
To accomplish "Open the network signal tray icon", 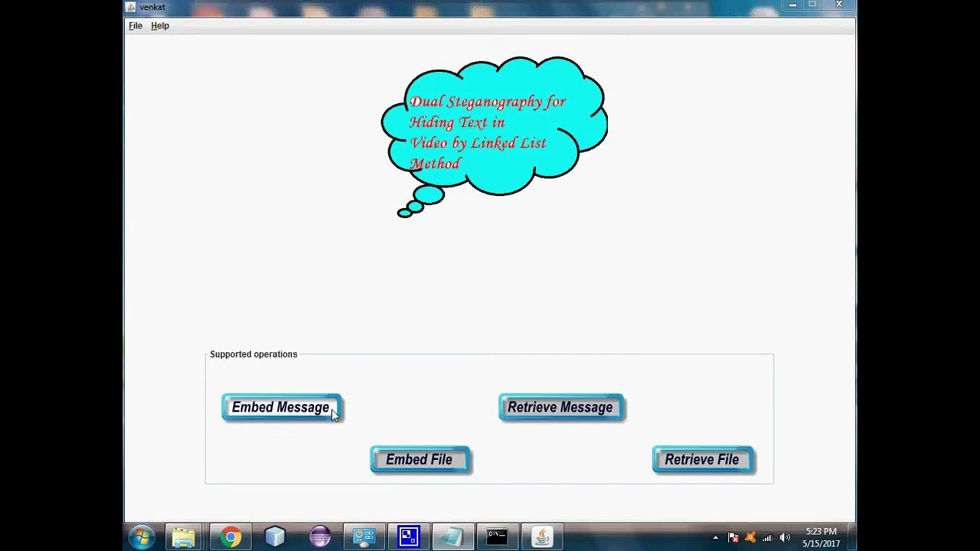I will [767, 538].
